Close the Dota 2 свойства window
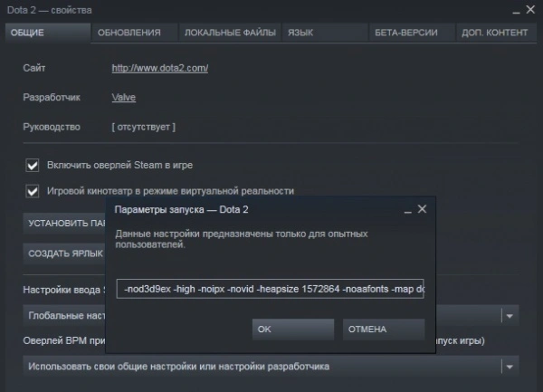 coord(530,10)
